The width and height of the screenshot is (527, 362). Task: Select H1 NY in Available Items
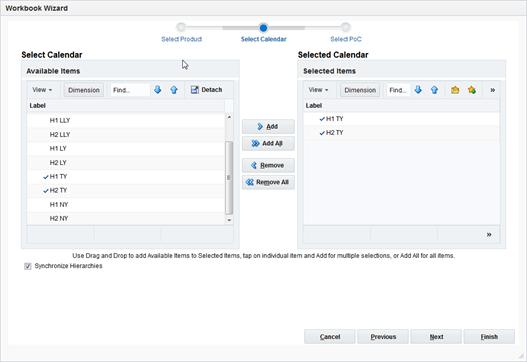point(126,204)
